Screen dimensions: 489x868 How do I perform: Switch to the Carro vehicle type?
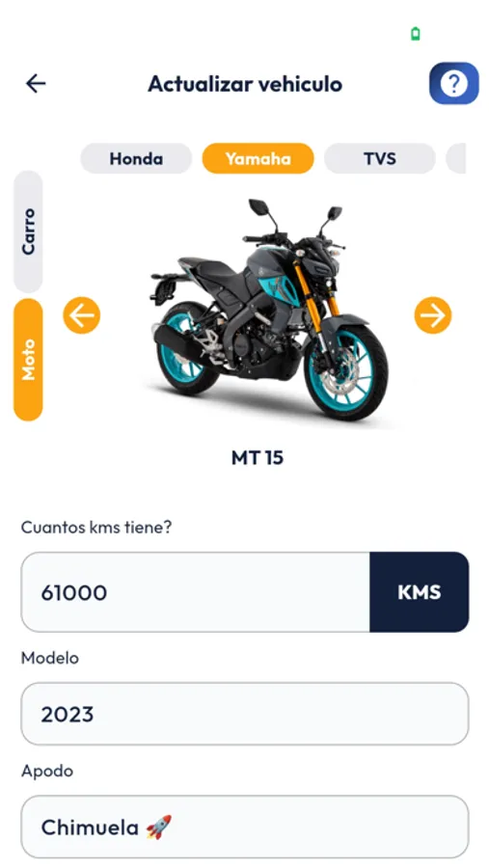pos(28,231)
